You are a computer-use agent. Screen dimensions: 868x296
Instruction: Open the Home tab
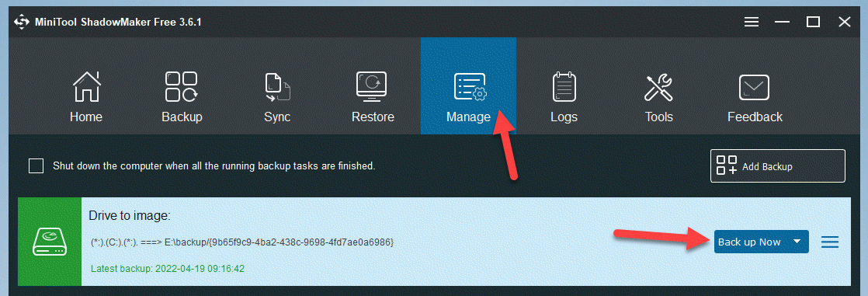86,97
